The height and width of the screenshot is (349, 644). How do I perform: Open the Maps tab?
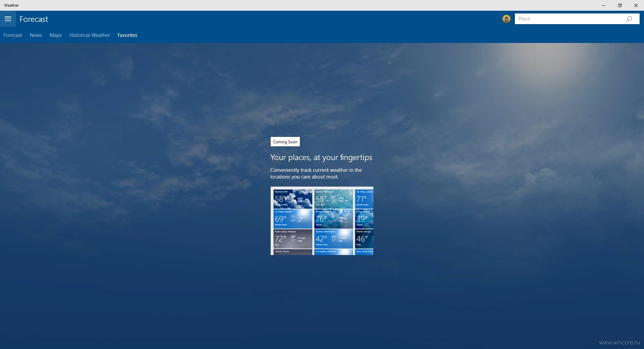click(x=56, y=35)
